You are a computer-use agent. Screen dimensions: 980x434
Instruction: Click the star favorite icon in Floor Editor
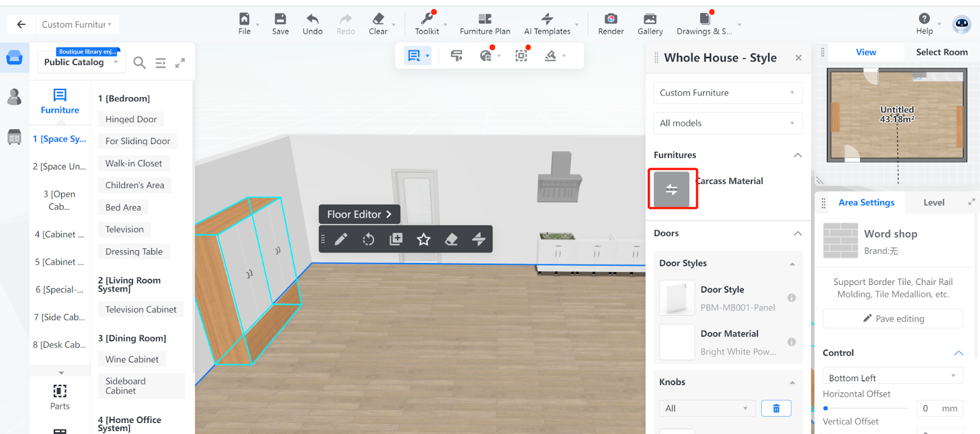(423, 239)
